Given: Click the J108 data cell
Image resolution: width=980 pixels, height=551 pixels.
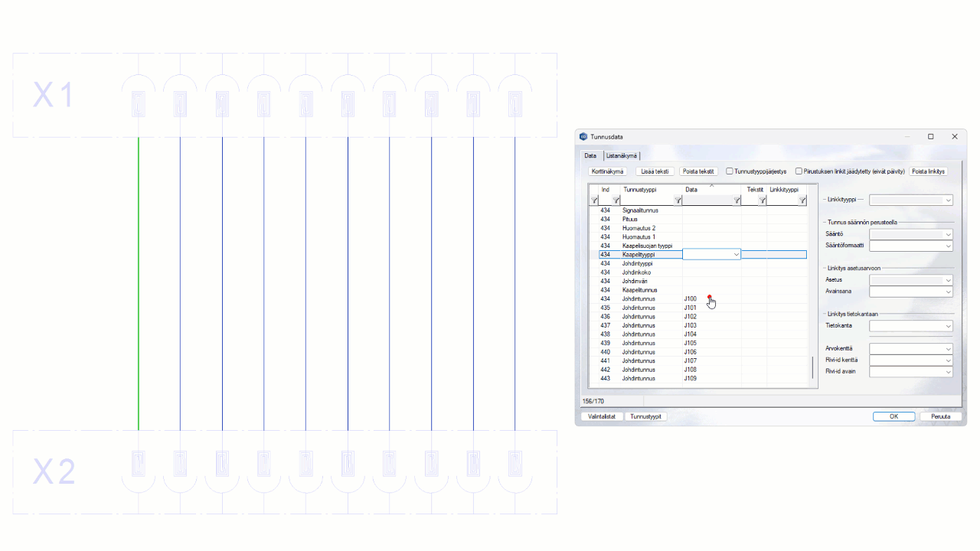Looking at the screenshot, I should coord(711,370).
